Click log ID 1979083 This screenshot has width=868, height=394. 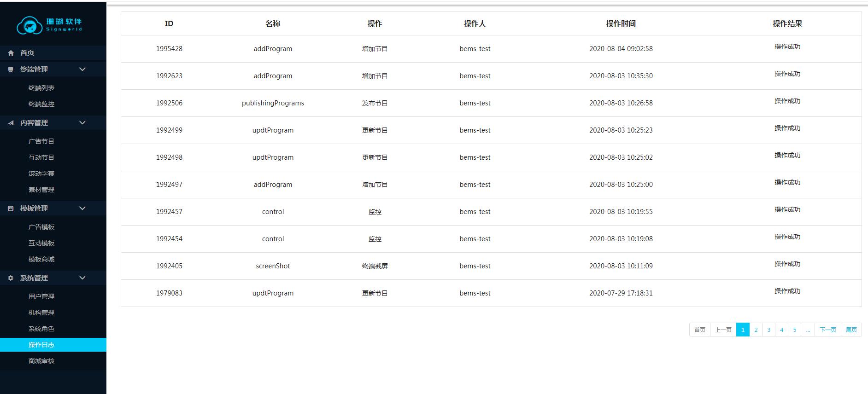(x=169, y=293)
